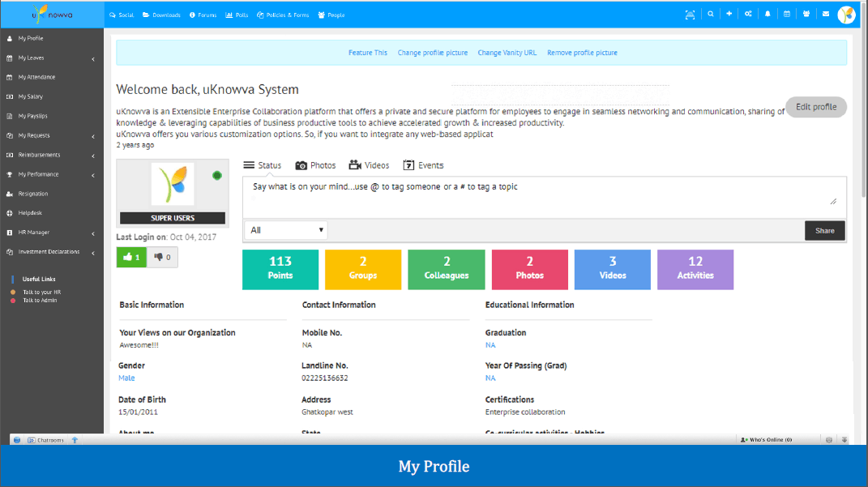The height and width of the screenshot is (487, 868).
Task: Click the Change profile picture link
Action: click(432, 53)
